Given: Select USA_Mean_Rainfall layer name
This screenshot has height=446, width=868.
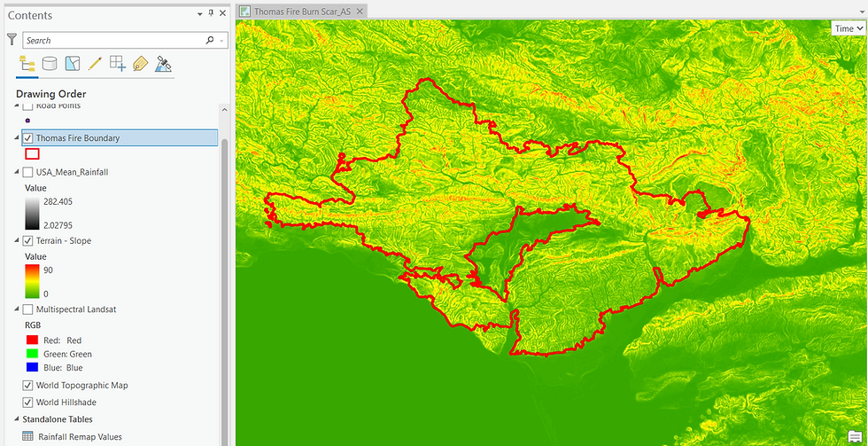Looking at the screenshot, I should coord(72,172).
